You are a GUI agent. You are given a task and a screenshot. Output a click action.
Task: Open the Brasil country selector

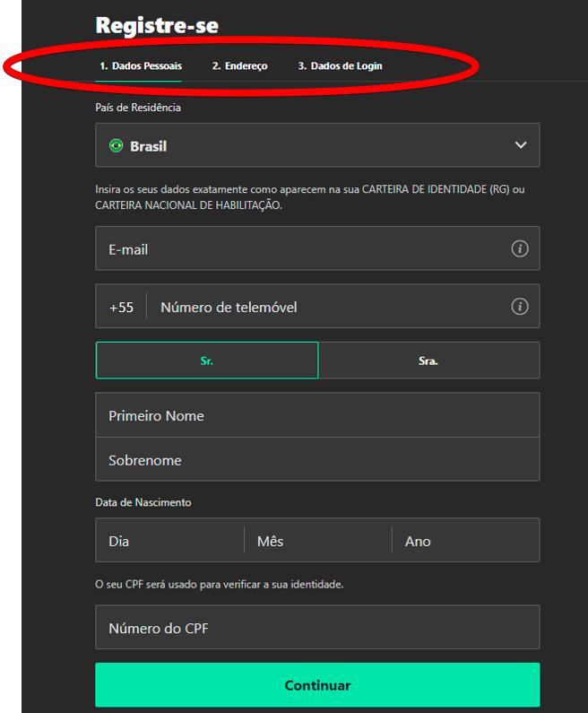317,145
